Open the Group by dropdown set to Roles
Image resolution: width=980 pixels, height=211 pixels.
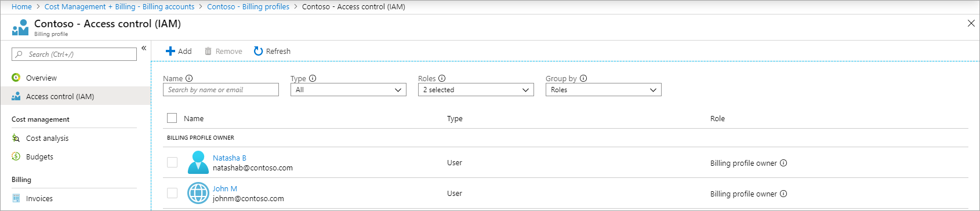604,90
